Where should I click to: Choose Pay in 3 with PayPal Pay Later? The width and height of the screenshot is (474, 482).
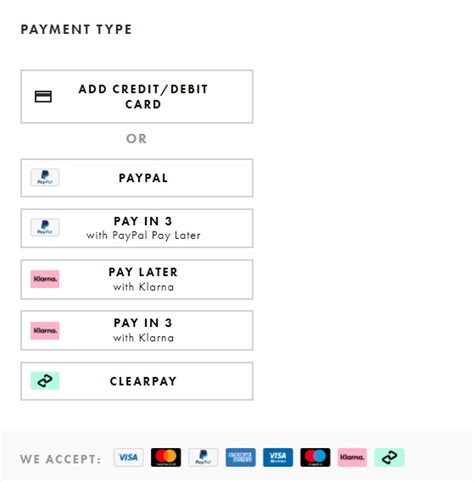[x=137, y=228]
